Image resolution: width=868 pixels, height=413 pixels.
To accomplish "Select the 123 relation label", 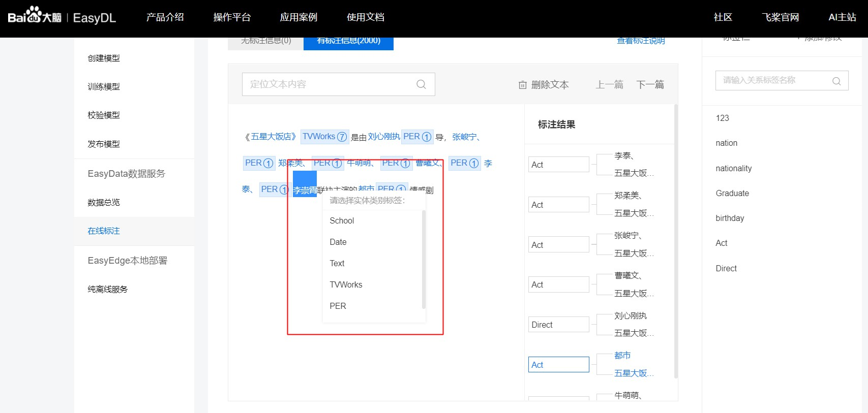I will point(722,118).
